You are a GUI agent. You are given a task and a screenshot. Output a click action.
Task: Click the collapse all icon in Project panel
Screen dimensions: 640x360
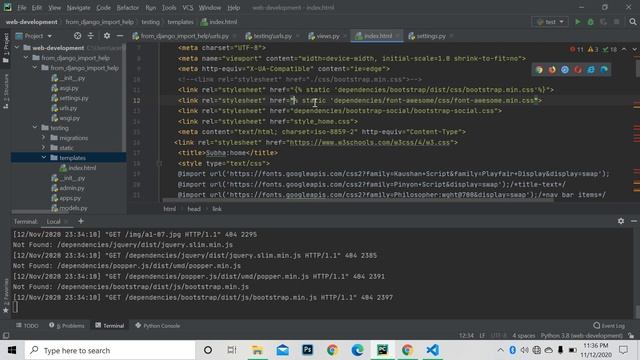tap(91, 36)
